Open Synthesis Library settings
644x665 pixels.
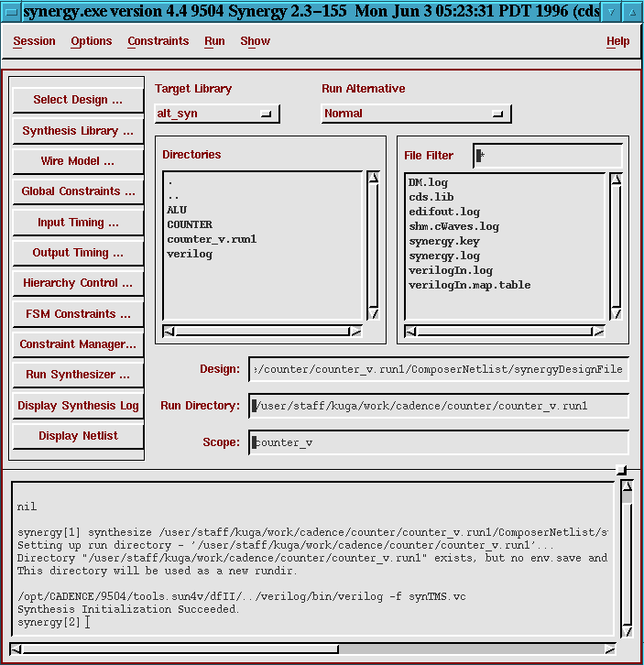(78, 131)
